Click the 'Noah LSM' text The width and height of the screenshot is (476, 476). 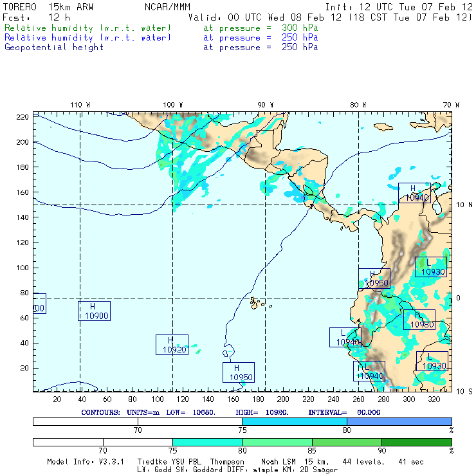(x=279, y=462)
